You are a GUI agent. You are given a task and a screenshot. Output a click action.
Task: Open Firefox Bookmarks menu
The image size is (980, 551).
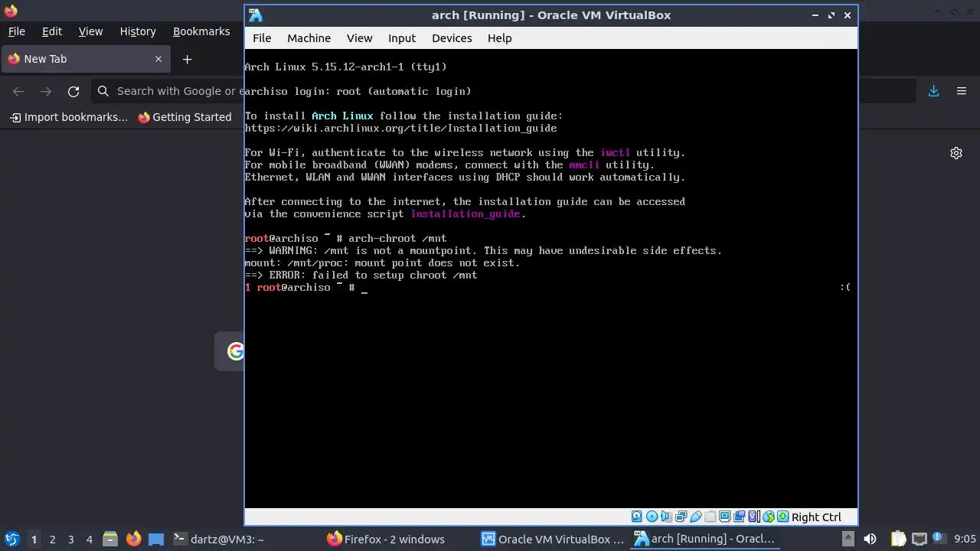(x=201, y=31)
